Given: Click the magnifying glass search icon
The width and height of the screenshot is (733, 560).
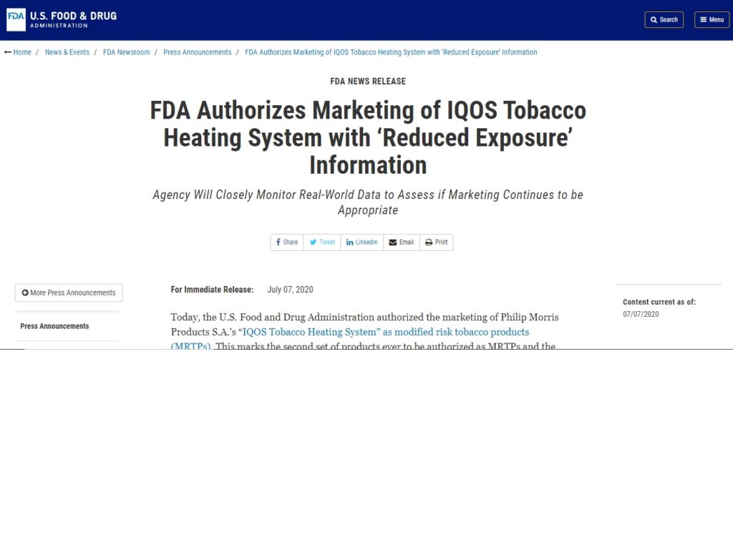Looking at the screenshot, I should pyautogui.click(x=654, y=20).
